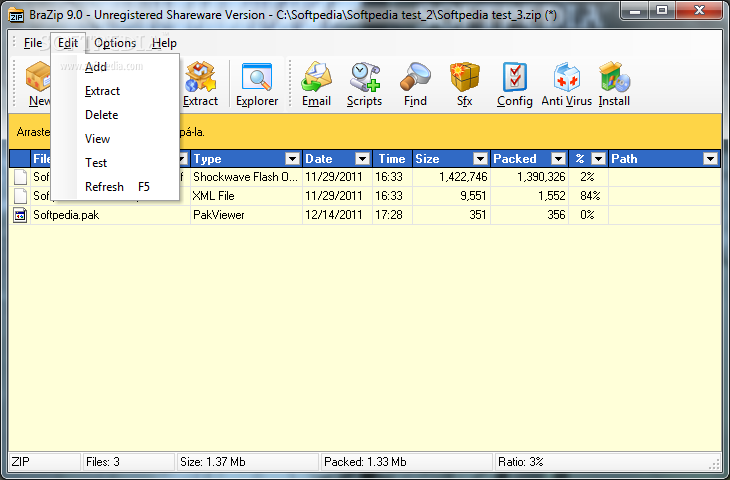Open the Help menu
730x480 pixels.
[164, 43]
